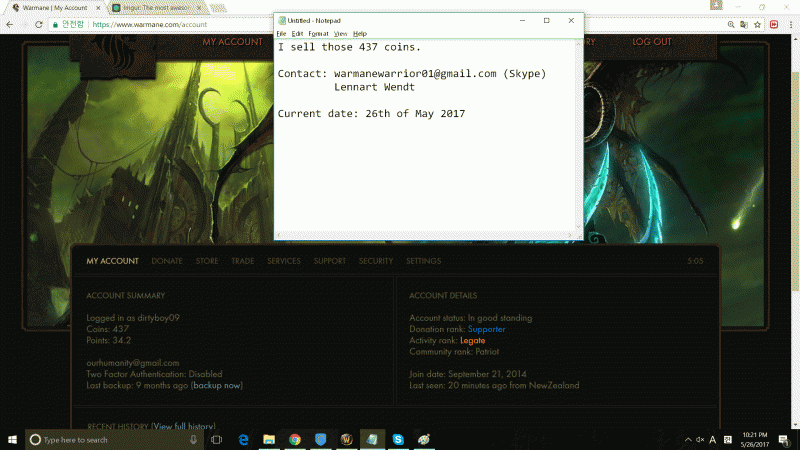800x450 pixels.
Task: Open the TRADE tab
Action: pyautogui.click(x=242, y=261)
